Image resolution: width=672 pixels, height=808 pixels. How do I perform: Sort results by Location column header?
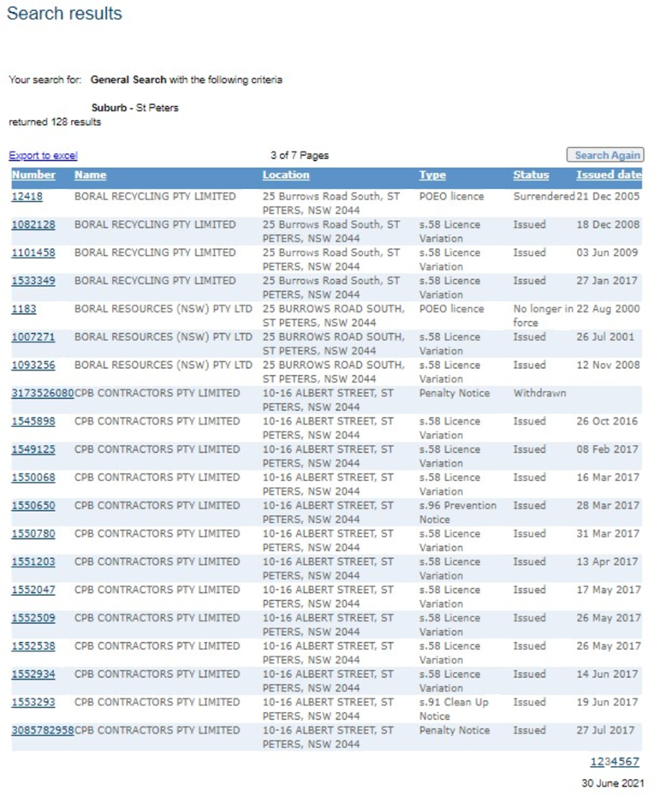click(x=285, y=175)
